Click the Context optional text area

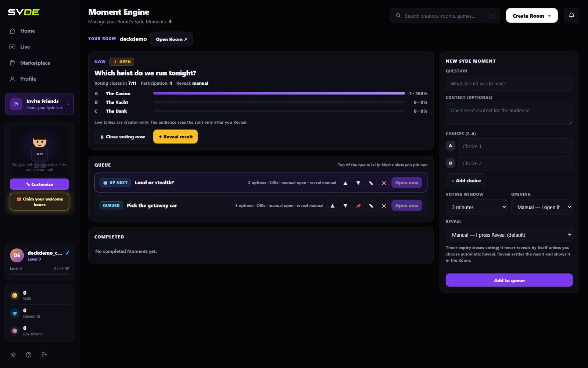pos(509,114)
